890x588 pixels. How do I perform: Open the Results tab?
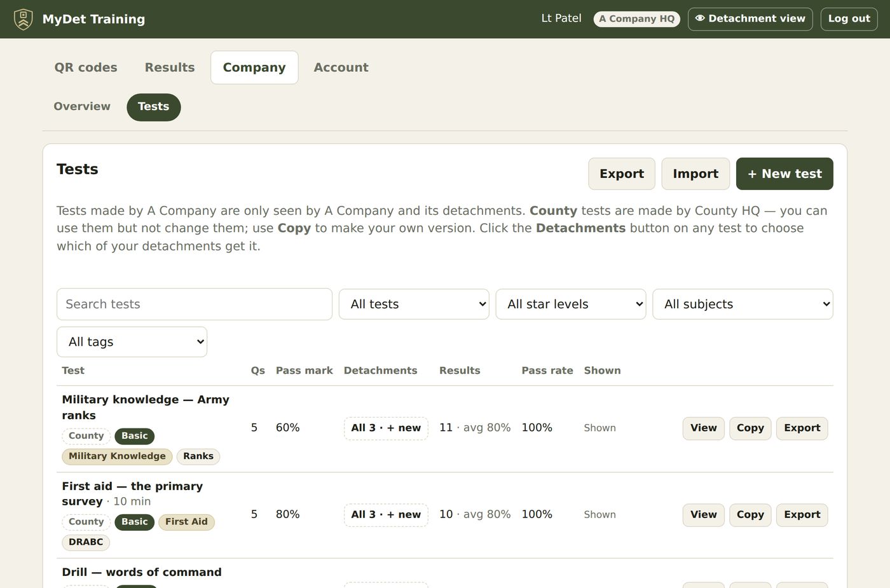[170, 67]
